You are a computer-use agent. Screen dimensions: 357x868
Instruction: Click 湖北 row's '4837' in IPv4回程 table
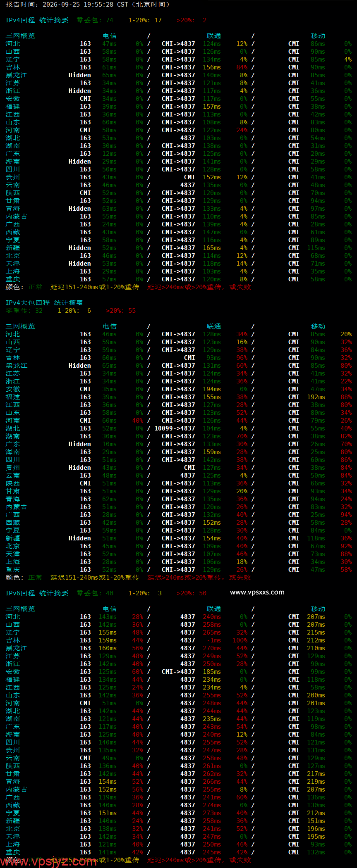pos(187,138)
